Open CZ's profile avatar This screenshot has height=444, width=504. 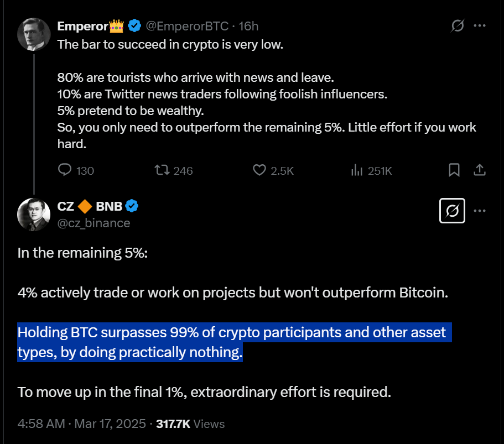[34, 214]
